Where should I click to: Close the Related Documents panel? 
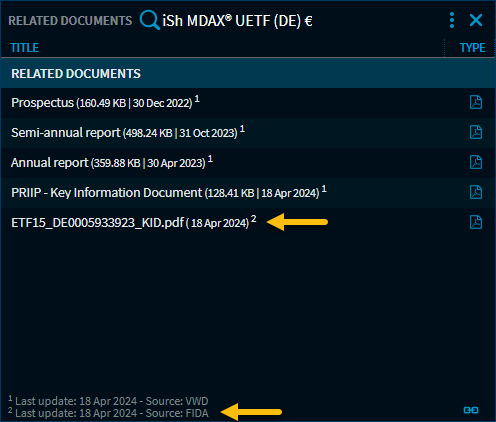tap(476, 20)
